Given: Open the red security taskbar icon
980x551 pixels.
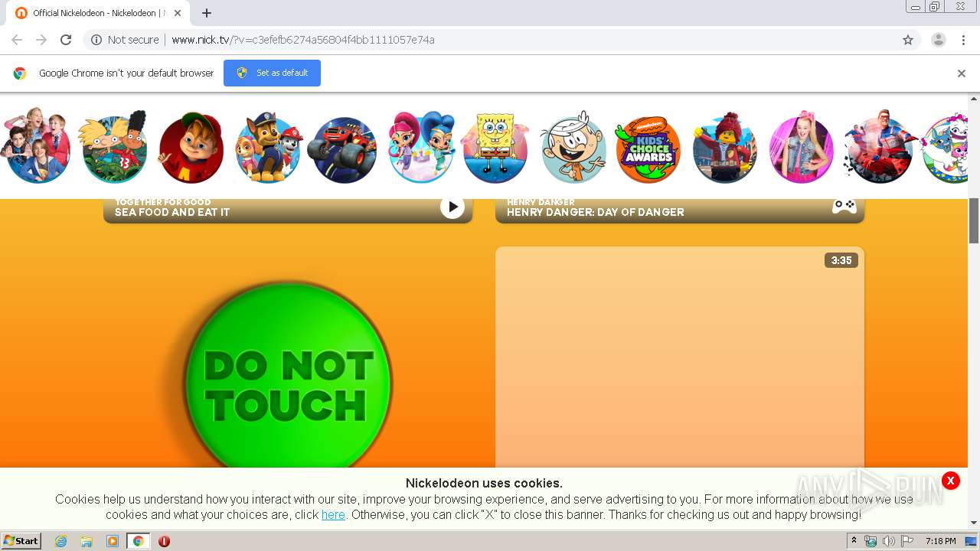Looking at the screenshot, I should coord(164,541).
